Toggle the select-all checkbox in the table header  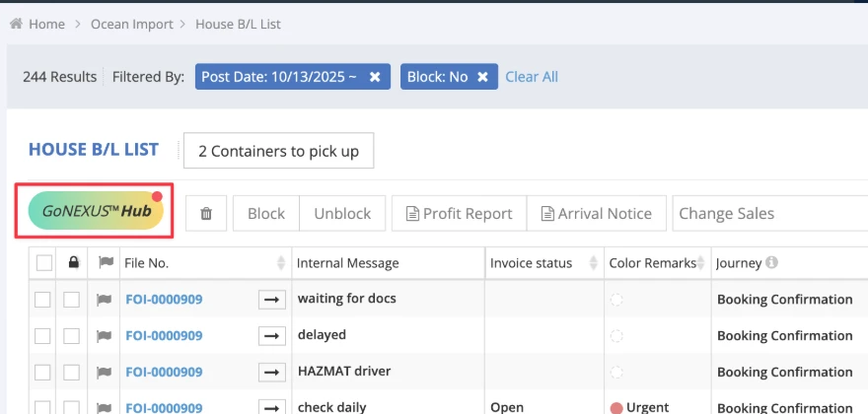coord(44,263)
